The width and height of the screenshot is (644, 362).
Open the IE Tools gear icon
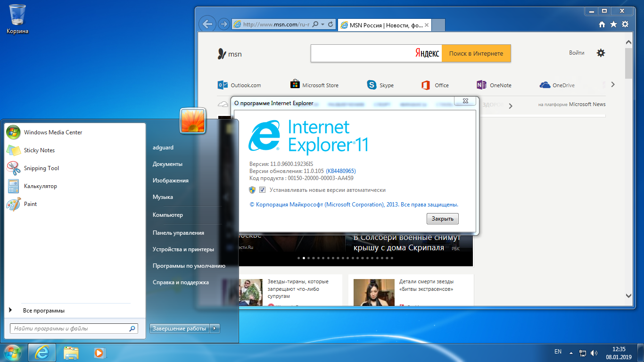pos(625,24)
